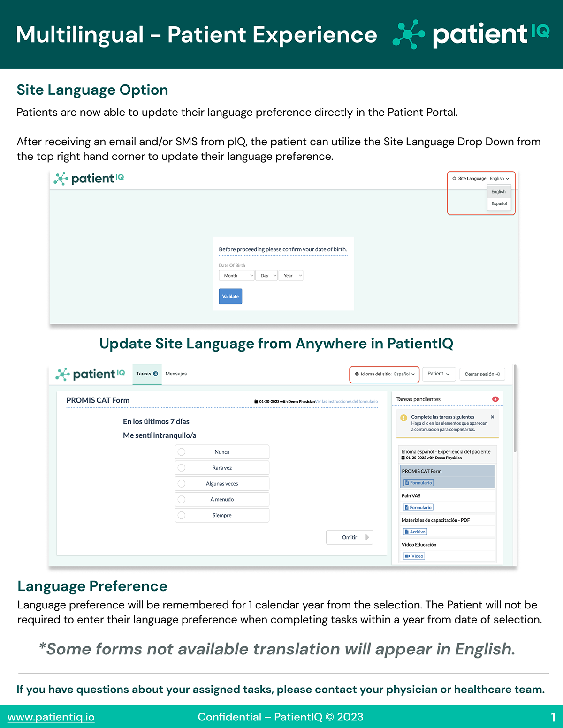Click the Cerrar sesión button
This screenshot has width=563, height=728.
tap(482, 374)
